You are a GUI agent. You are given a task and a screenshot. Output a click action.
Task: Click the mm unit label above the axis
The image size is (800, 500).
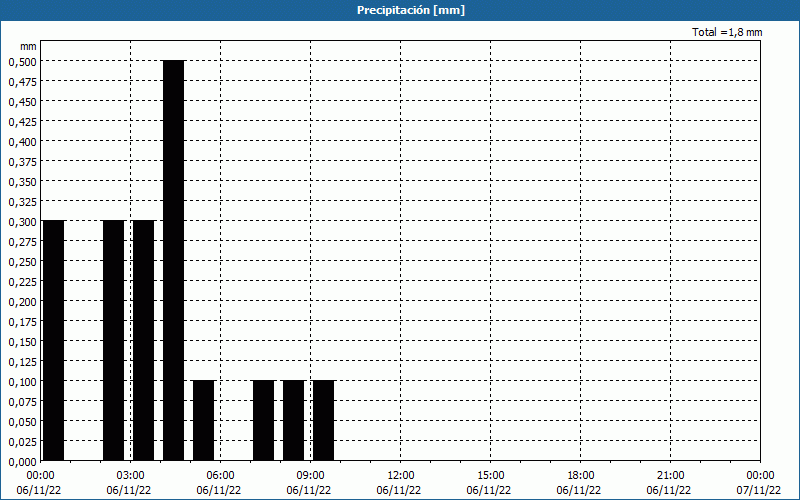28,46
